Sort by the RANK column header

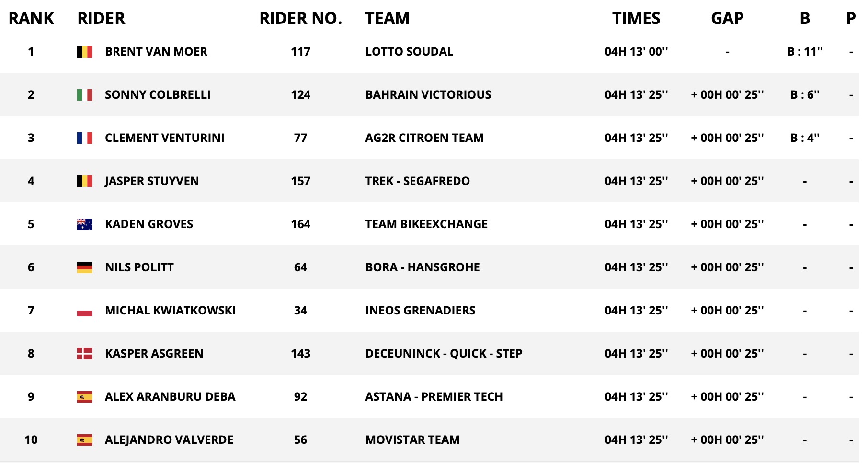31,18
